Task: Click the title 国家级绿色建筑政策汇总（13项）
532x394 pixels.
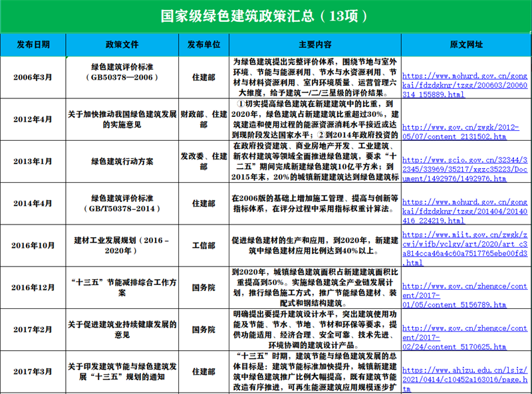Action: coord(265,15)
